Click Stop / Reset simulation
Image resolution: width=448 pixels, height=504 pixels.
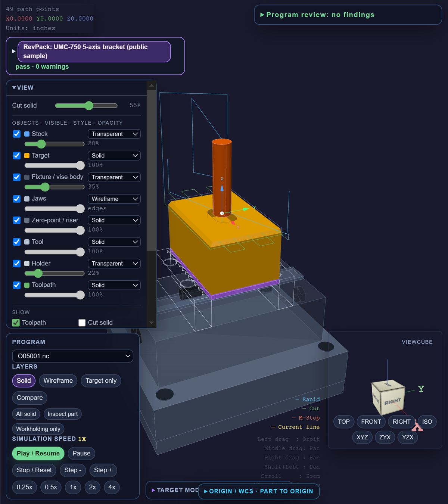tap(34, 470)
